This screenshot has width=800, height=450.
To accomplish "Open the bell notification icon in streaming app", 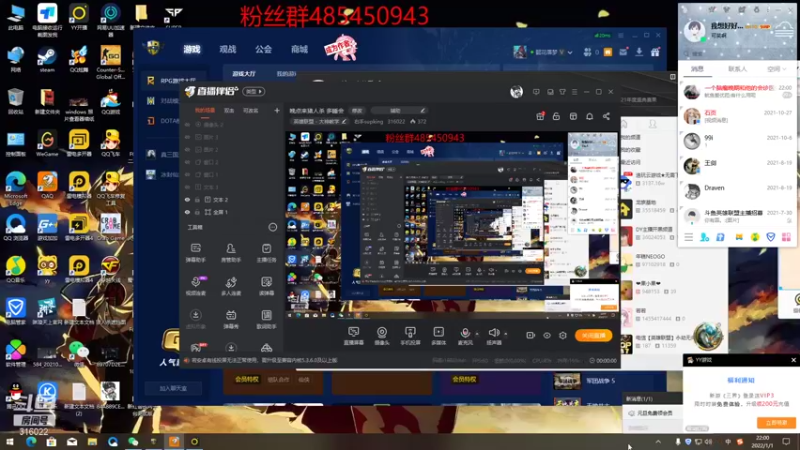I will [x=589, y=116].
